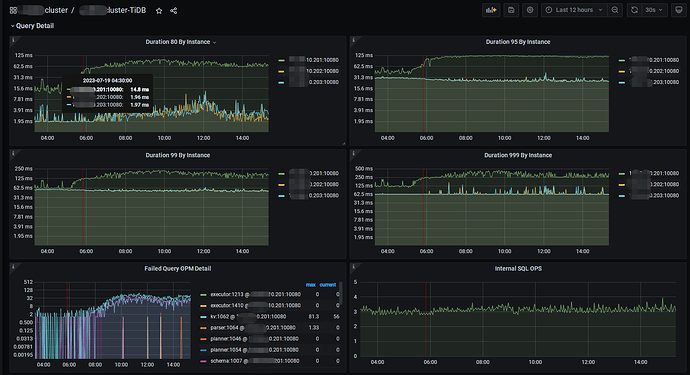Screen dimensions: 690x375
Task: Open info icon of Duration 80 panel
Action: coord(13,40)
